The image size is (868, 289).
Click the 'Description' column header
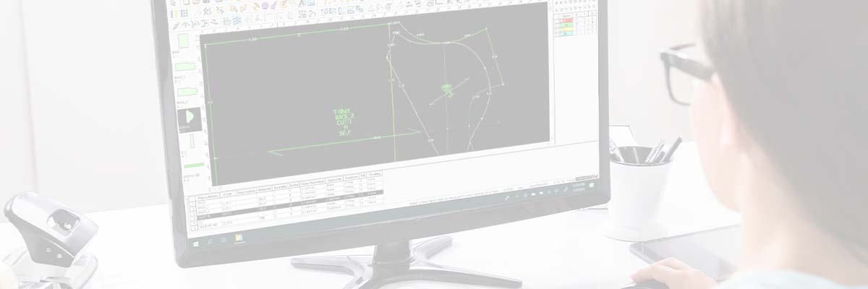pos(246,191)
